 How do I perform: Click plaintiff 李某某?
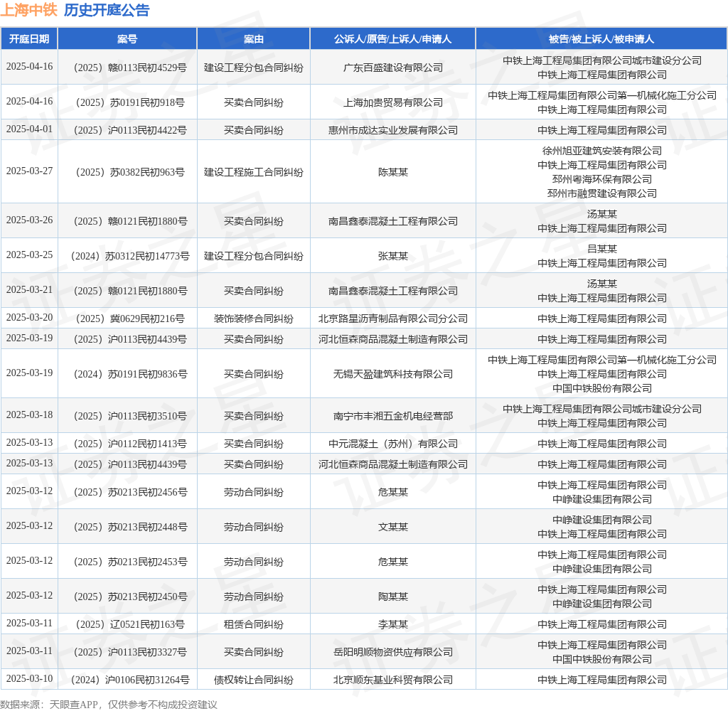pos(392,625)
